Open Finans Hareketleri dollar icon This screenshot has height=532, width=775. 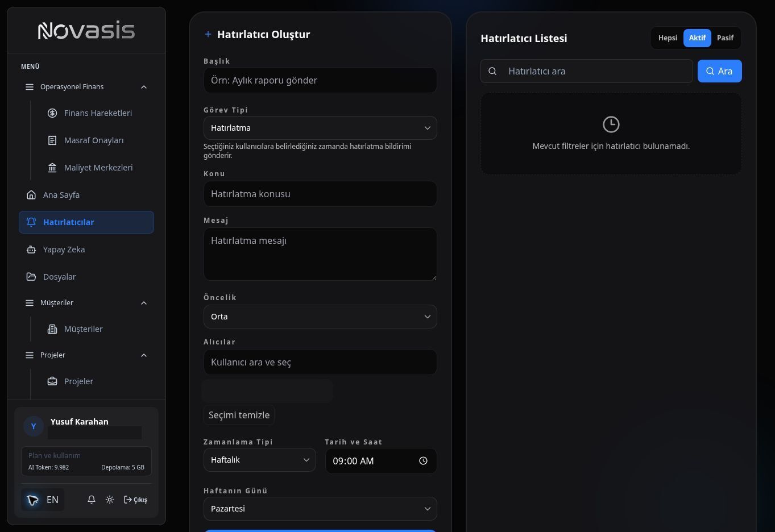point(52,113)
